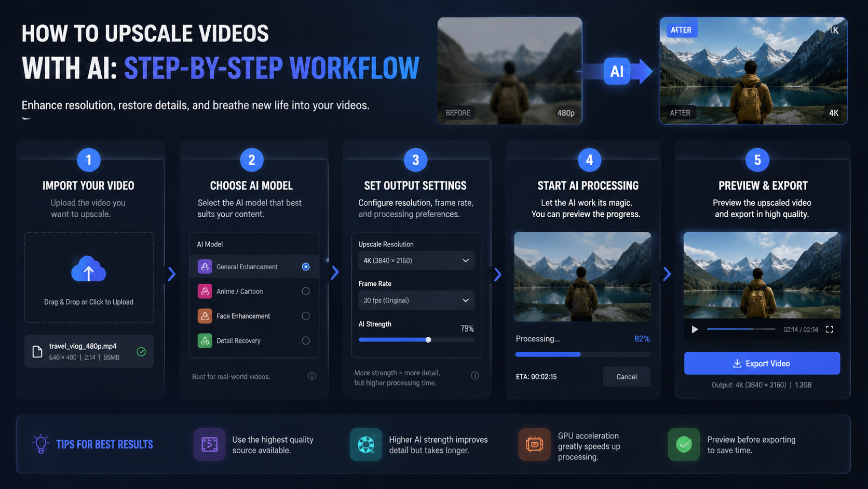Click the file icon beside travel_vlog_480p.mp4

(x=37, y=352)
